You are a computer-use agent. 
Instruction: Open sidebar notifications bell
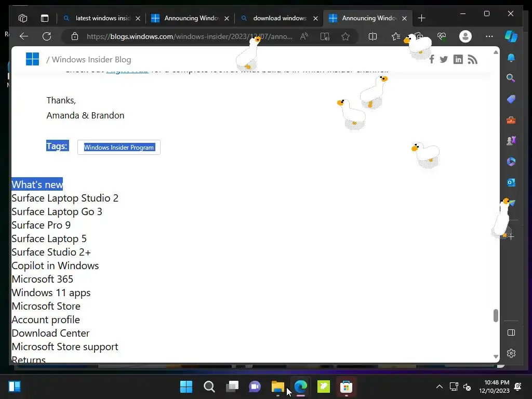tap(511, 58)
